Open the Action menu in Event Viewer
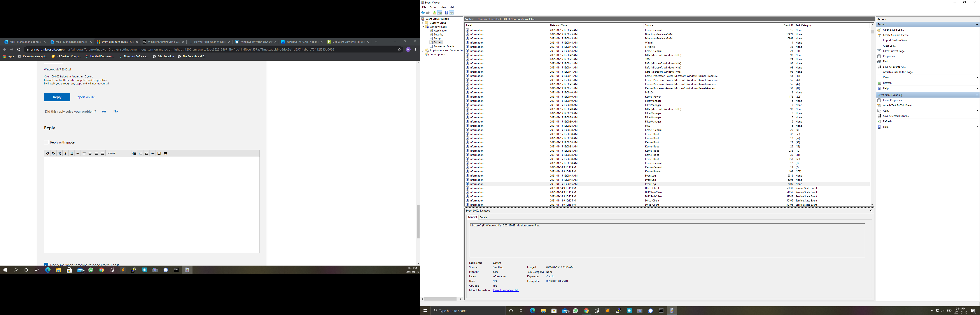 click(433, 7)
